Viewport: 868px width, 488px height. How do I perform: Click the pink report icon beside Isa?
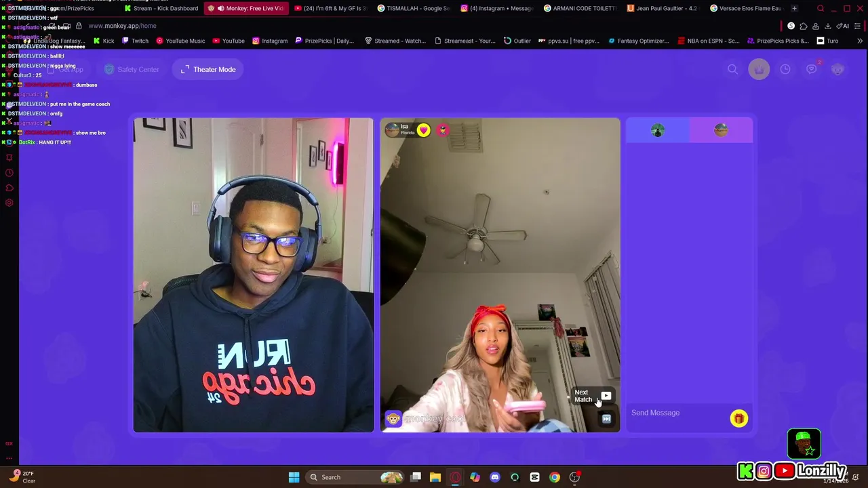(442, 129)
